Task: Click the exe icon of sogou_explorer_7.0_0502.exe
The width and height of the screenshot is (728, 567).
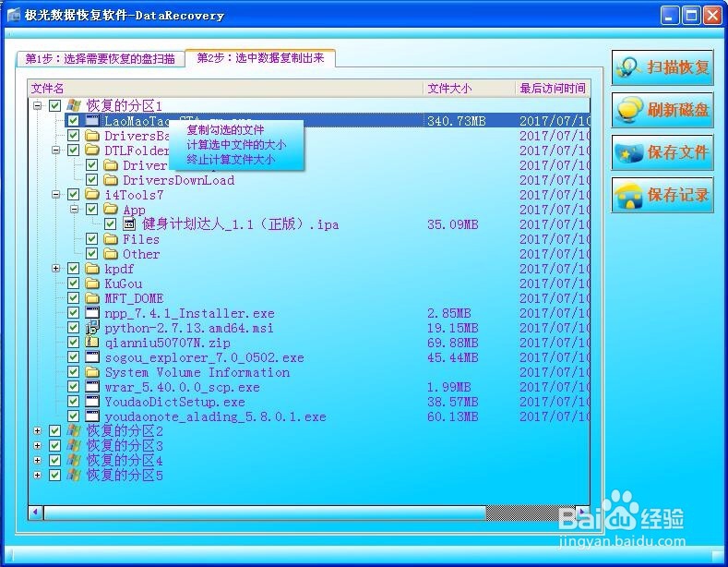Action: [92, 357]
